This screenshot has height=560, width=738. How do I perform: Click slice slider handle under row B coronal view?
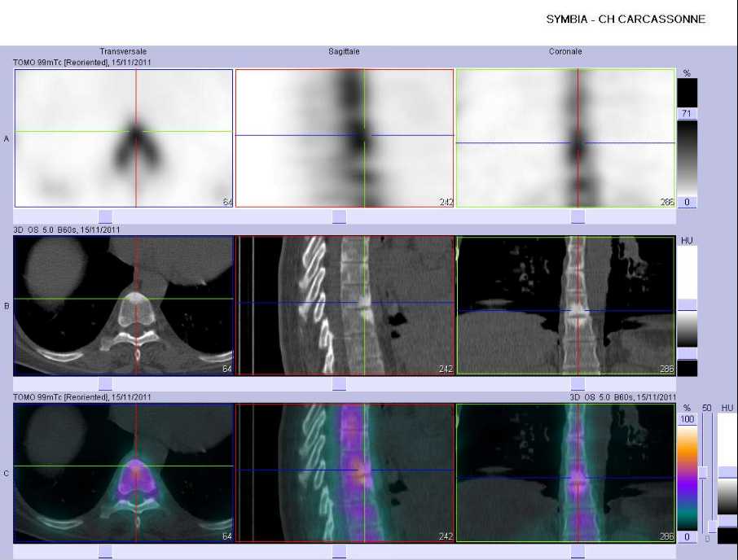(578, 383)
